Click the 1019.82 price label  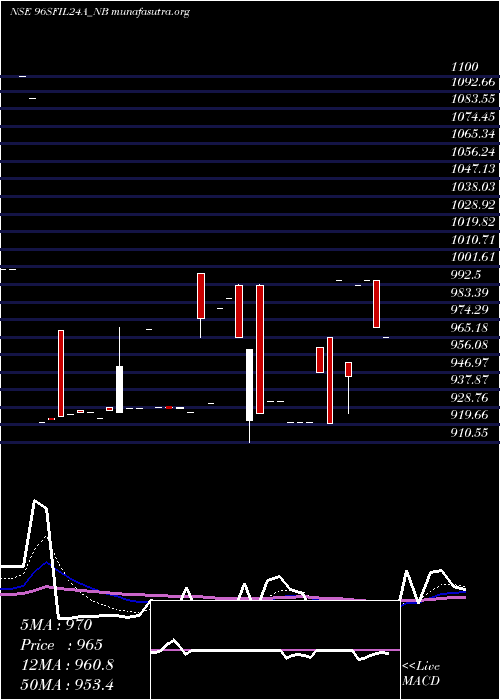pyautogui.click(x=473, y=222)
